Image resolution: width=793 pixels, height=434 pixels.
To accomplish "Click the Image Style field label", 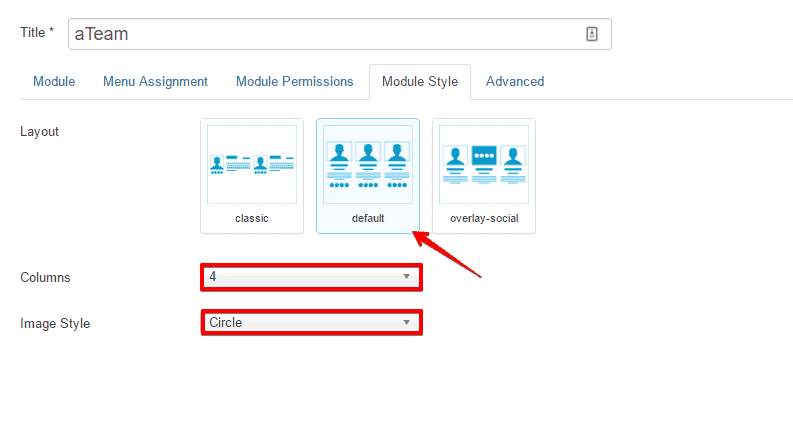I will coord(55,323).
